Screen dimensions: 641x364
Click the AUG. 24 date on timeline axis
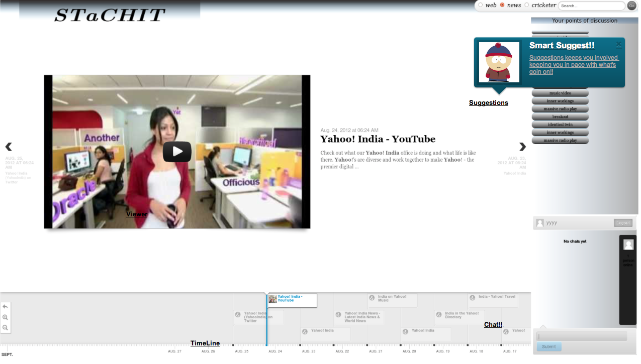(276, 351)
